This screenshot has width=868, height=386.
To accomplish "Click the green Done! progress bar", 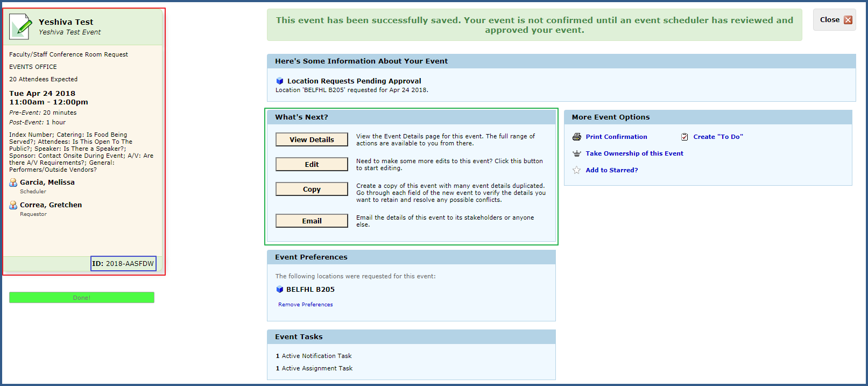I will pos(82,298).
